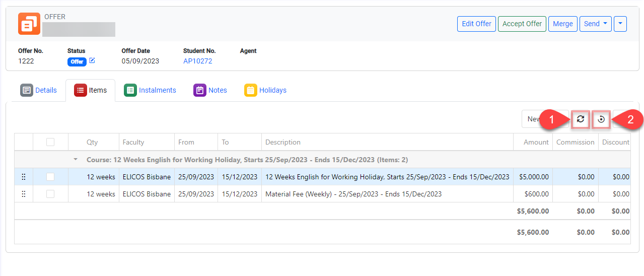The width and height of the screenshot is (644, 276).
Task: Click the orange Offer logo icon
Action: tap(29, 24)
